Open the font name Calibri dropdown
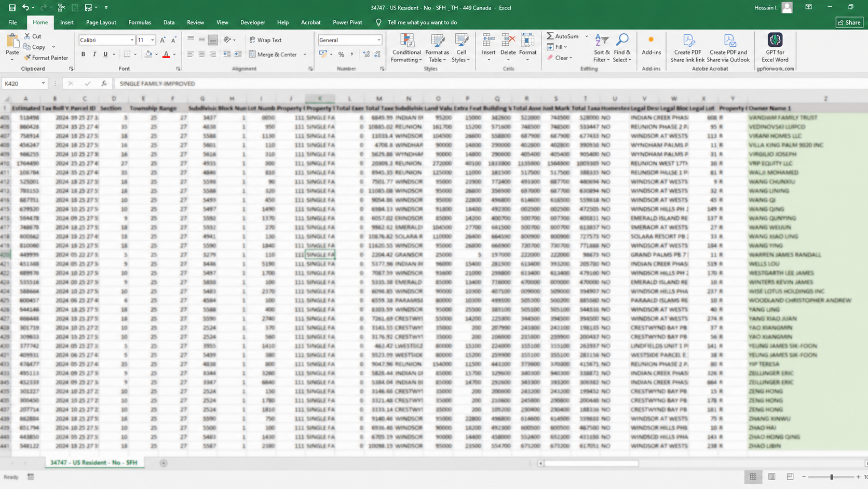Screen dimensions: 868x489 pos(132,40)
